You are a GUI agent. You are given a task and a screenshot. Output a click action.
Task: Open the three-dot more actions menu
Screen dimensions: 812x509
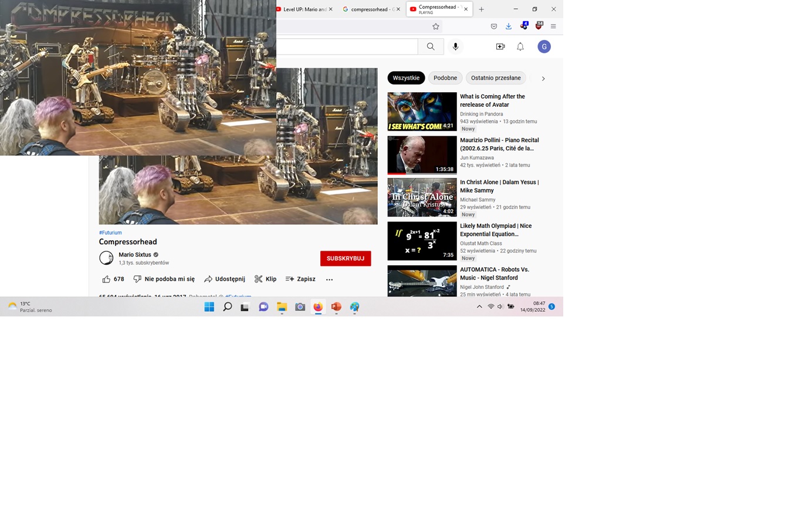pos(329,279)
